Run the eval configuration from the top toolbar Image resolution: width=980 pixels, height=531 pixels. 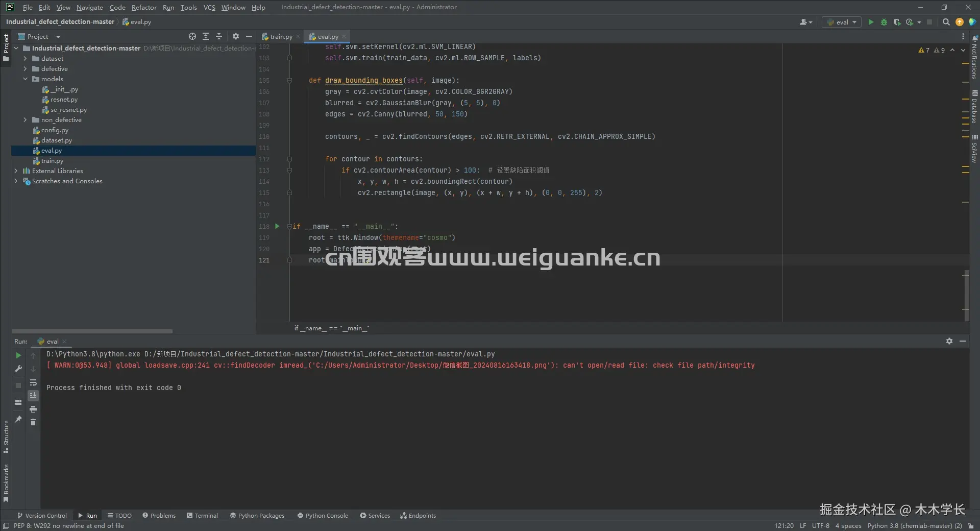pos(871,22)
